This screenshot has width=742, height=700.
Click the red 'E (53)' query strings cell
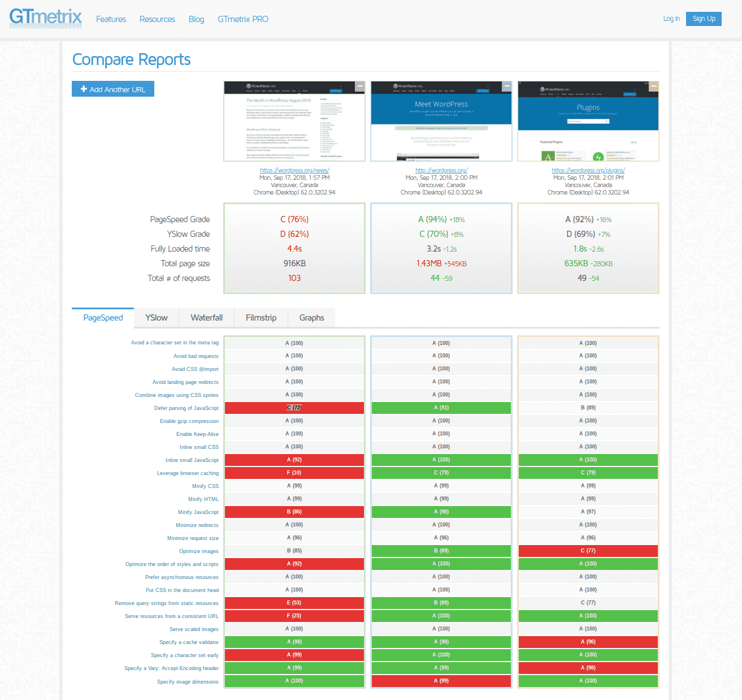pos(294,603)
